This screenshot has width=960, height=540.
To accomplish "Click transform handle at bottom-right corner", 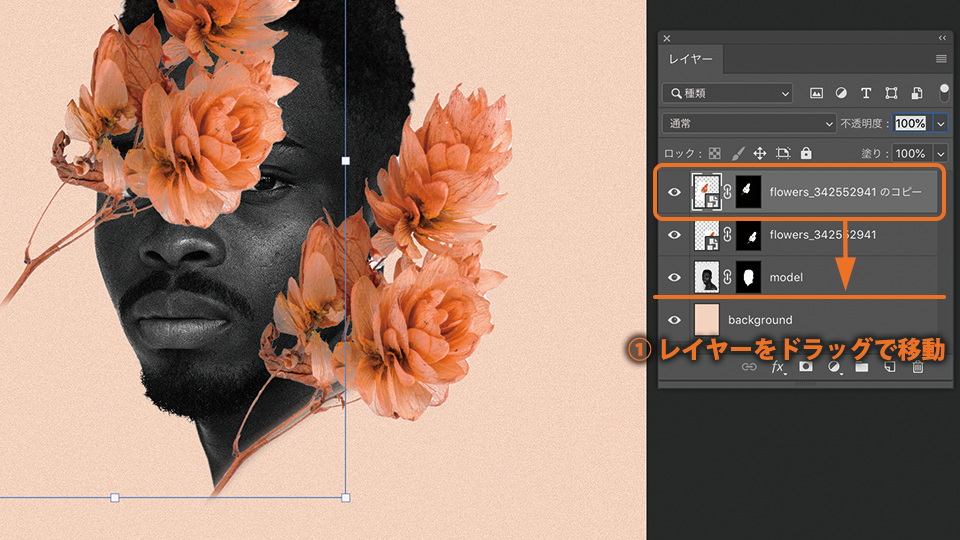I will (x=345, y=498).
